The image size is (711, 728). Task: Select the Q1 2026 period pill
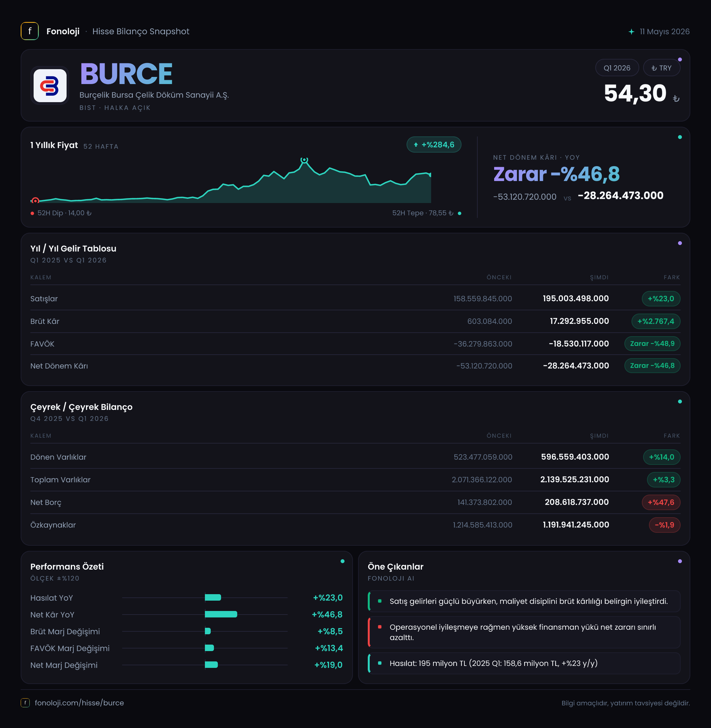(x=617, y=68)
